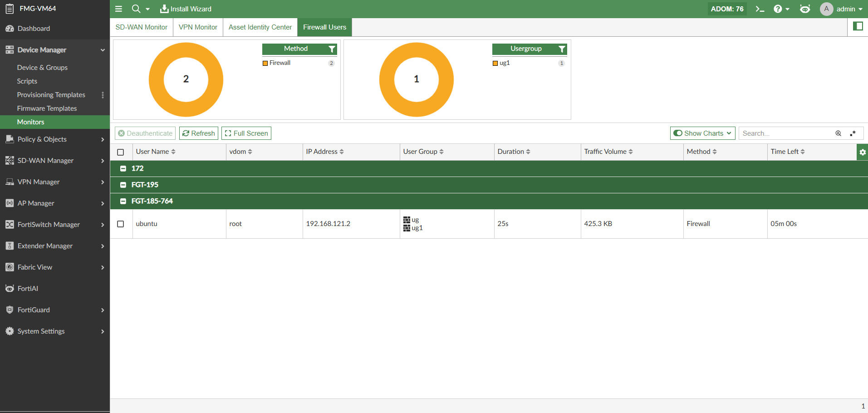This screenshot has width=868, height=413.
Task: Click the FMG-VM64 device icon
Action: pos(10,9)
